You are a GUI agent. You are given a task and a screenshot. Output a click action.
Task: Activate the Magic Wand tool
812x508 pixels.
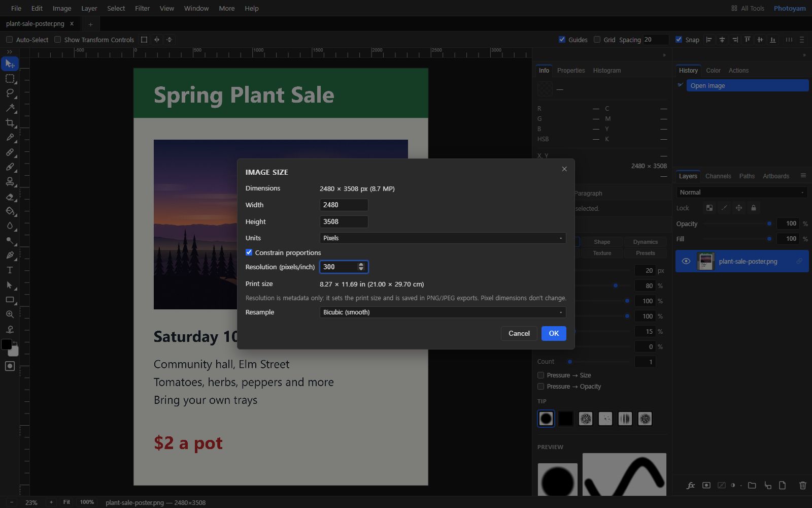(10, 108)
